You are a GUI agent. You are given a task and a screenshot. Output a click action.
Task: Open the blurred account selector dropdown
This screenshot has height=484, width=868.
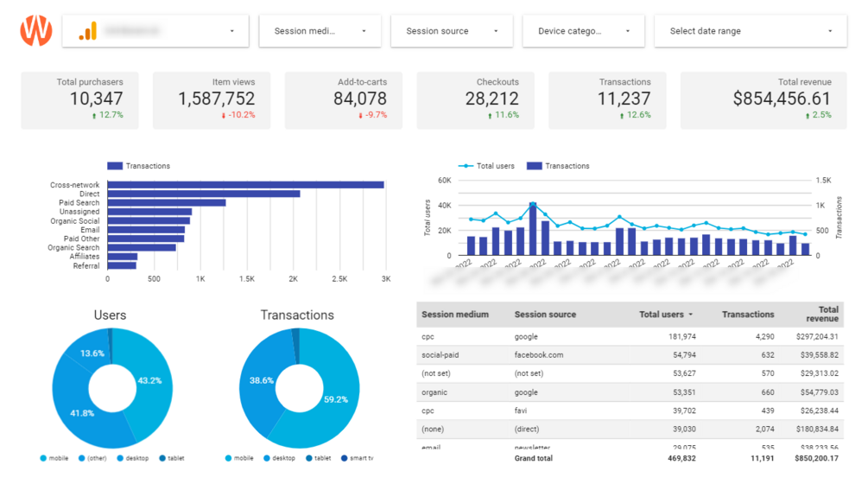[155, 31]
